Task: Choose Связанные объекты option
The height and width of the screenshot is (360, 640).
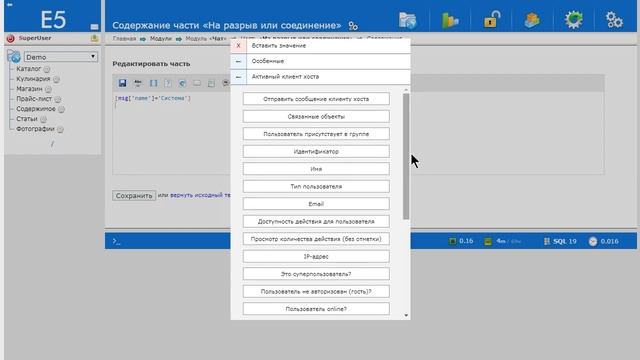Action: coord(316,116)
